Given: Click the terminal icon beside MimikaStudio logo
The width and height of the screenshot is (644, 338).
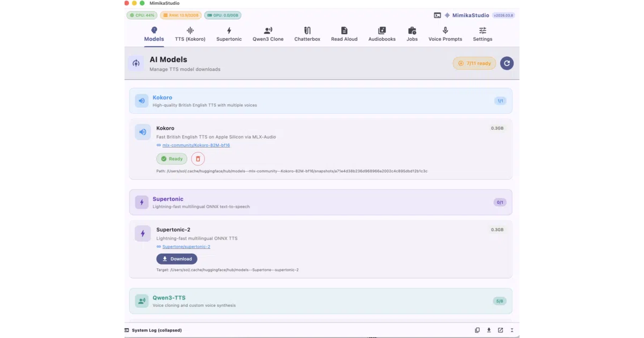Looking at the screenshot, I should [437, 16].
